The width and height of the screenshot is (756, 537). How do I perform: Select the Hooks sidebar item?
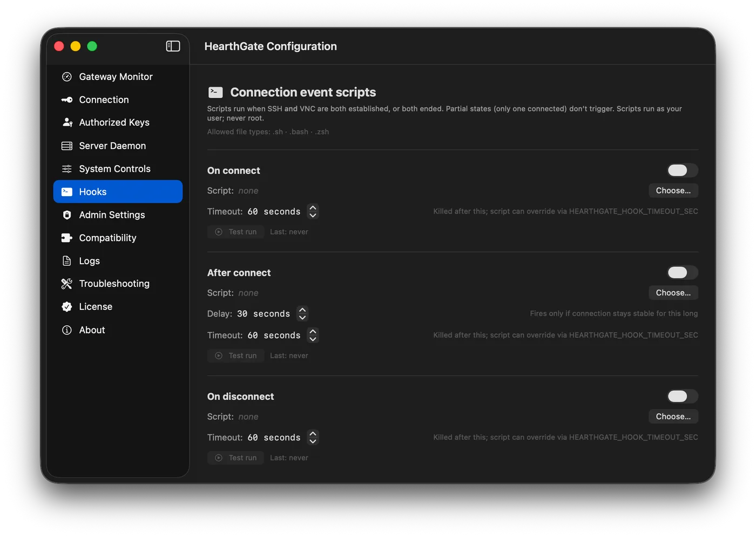click(118, 192)
